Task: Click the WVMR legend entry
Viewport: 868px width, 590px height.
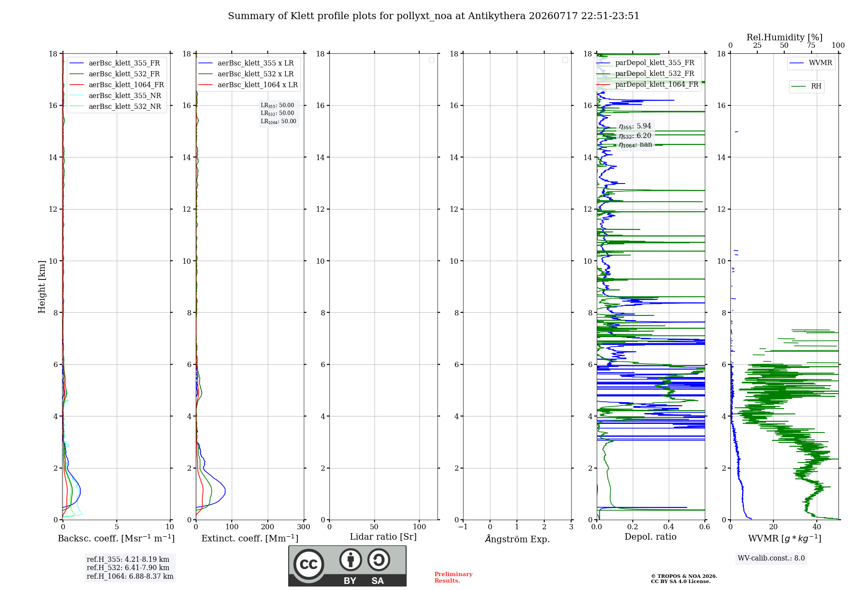Action: pyautogui.click(x=811, y=63)
